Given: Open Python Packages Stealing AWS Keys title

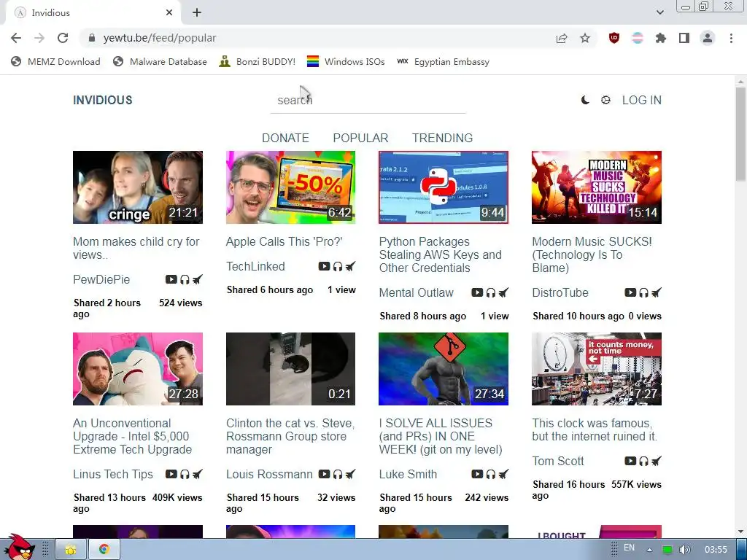Looking at the screenshot, I should click(440, 254).
